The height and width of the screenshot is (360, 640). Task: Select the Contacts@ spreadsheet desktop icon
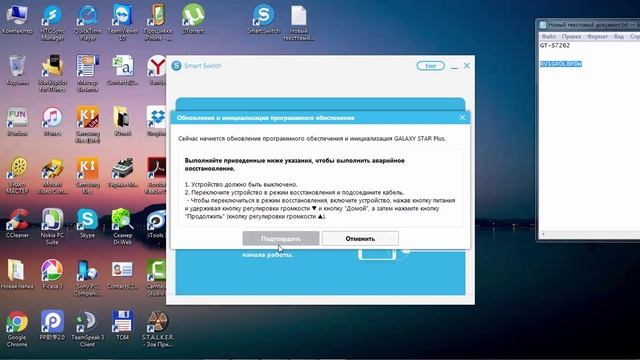coord(122,70)
